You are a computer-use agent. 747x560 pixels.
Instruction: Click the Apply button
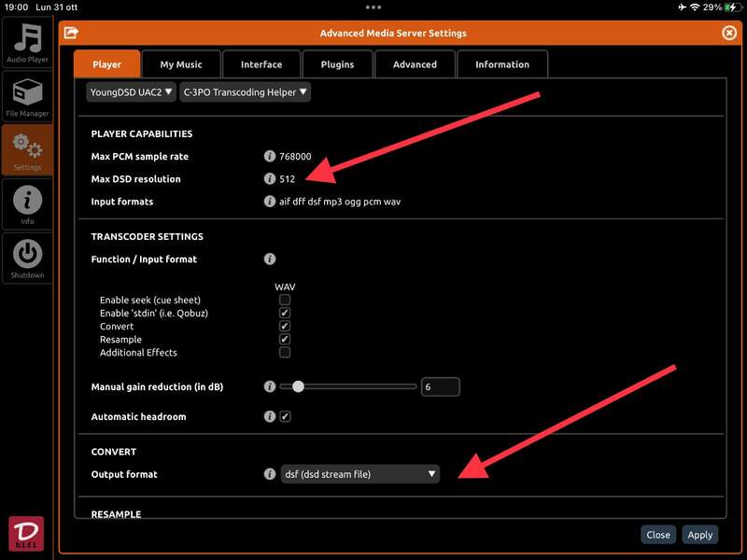[x=699, y=535]
